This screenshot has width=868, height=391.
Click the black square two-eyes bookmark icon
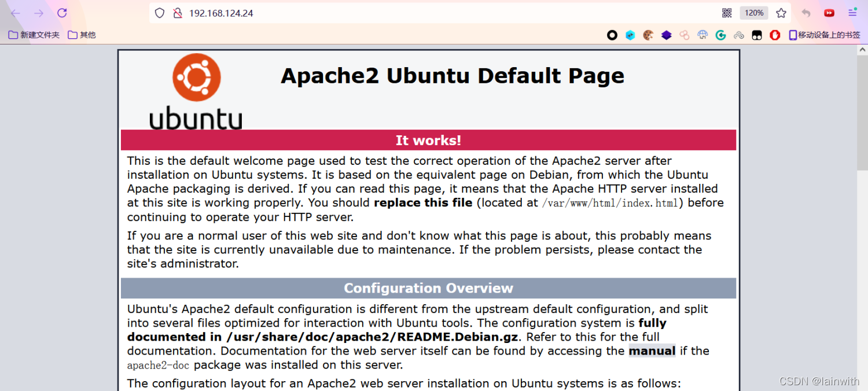click(x=757, y=35)
